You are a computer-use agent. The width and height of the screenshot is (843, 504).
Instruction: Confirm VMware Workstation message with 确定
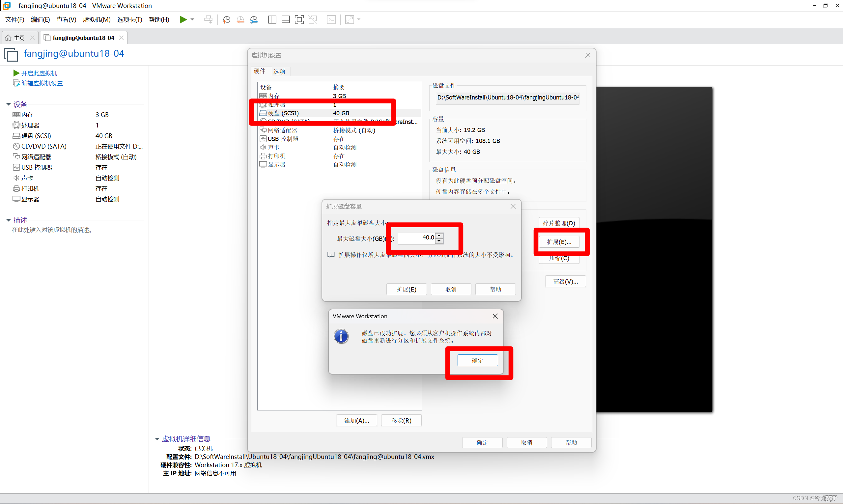[x=478, y=360]
